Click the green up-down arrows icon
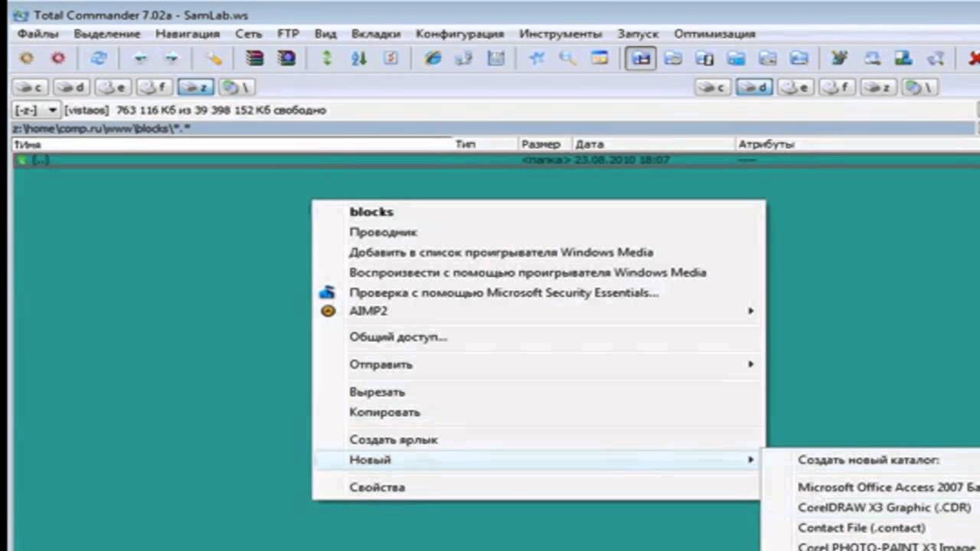The width and height of the screenshot is (980, 551). (327, 58)
